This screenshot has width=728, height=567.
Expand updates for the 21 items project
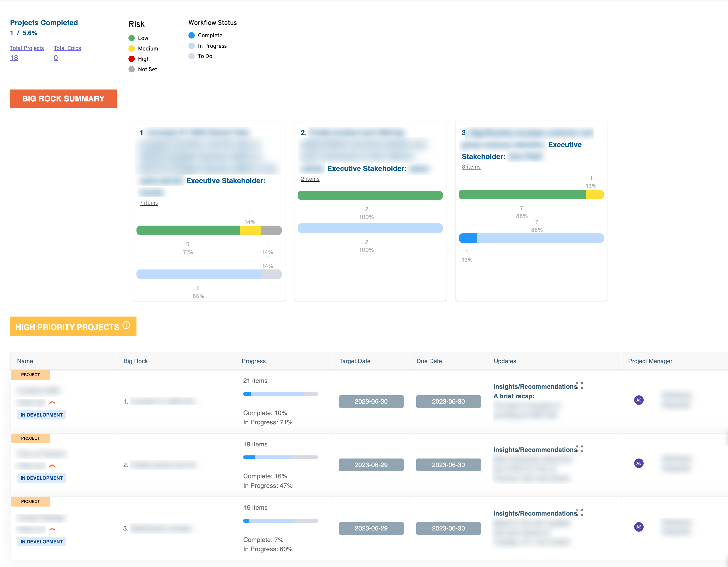coord(579,386)
